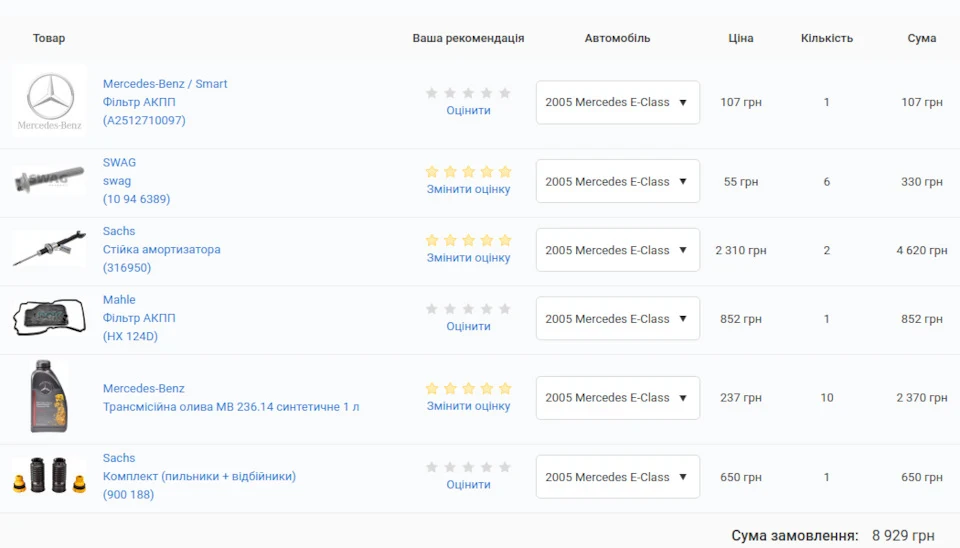Open car dropdown for the Mahle filter

[618, 318]
